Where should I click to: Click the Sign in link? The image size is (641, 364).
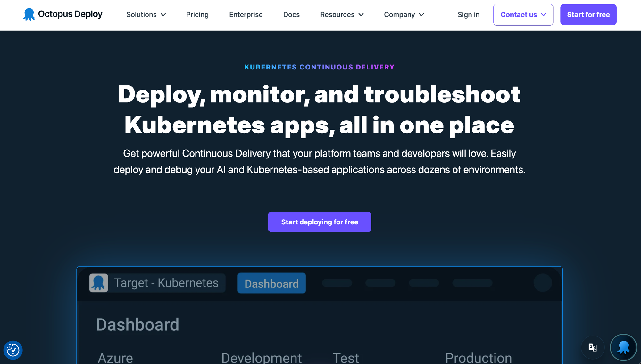click(x=468, y=15)
